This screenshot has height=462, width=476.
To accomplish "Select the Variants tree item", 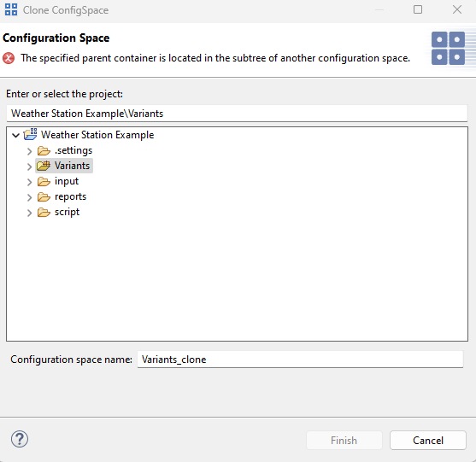I will click(x=72, y=166).
